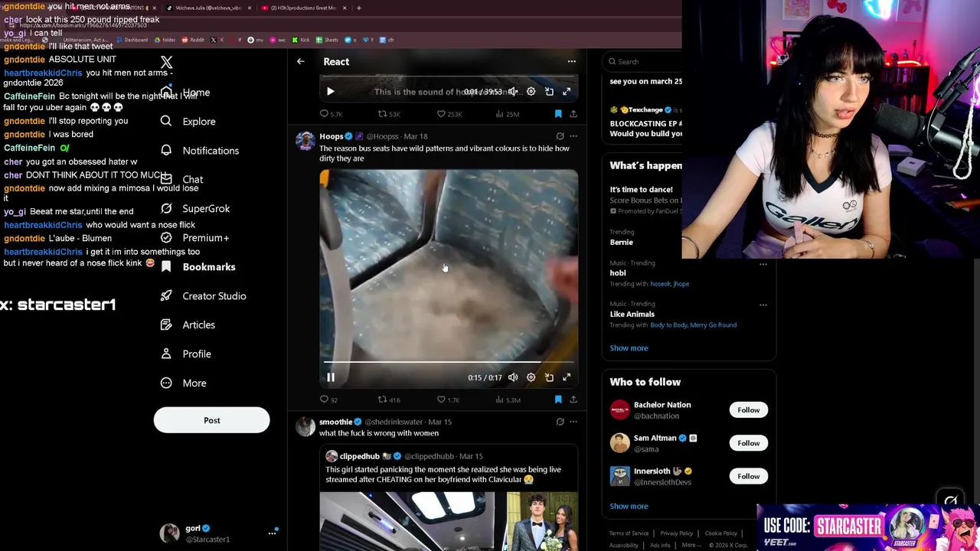Click the Post button
Viewport: 980px width, 551px height.
coord(211,420)
